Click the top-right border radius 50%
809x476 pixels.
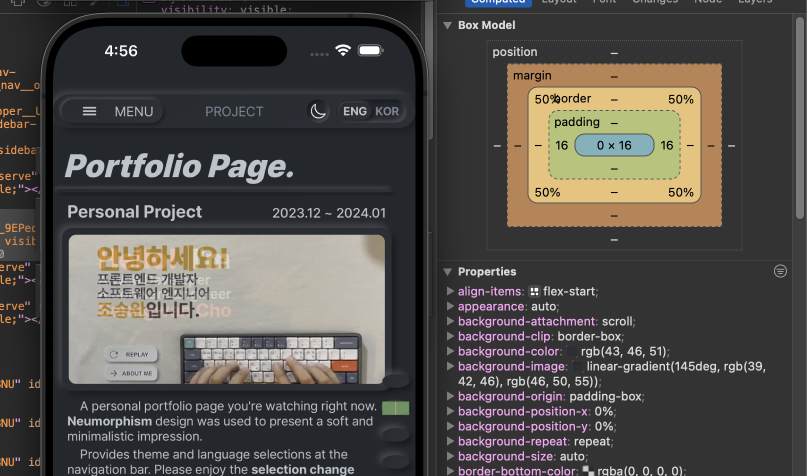[x=681, y=99]
